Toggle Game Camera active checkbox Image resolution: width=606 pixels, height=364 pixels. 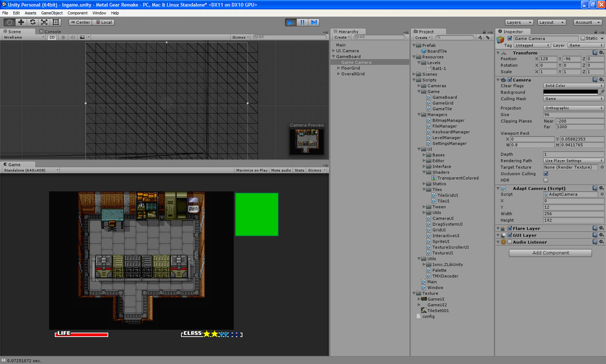[510, 38]
